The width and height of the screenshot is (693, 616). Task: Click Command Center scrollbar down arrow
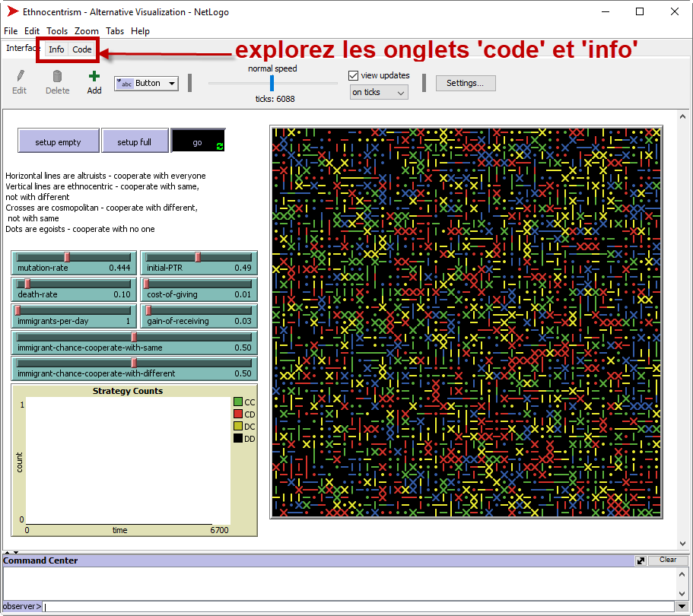click(x=682, y=593)
